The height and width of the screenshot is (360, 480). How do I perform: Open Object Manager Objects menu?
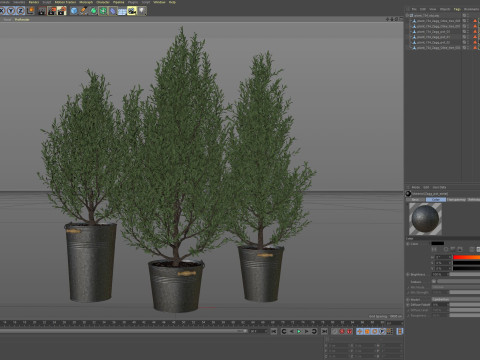445,9
